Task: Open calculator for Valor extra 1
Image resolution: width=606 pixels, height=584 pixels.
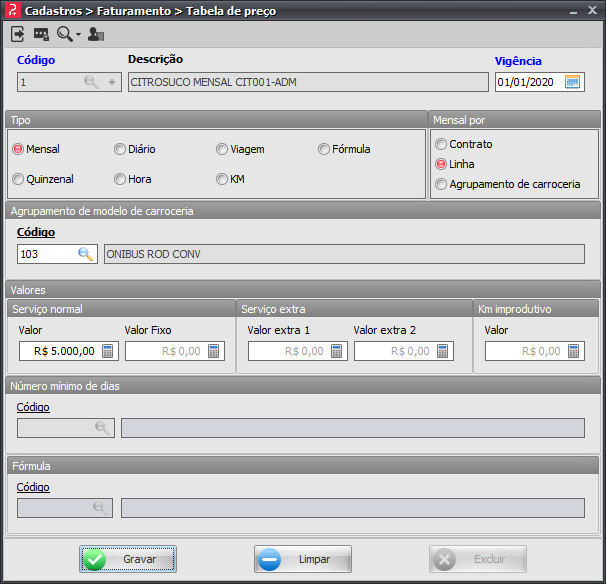Action: 337,351
